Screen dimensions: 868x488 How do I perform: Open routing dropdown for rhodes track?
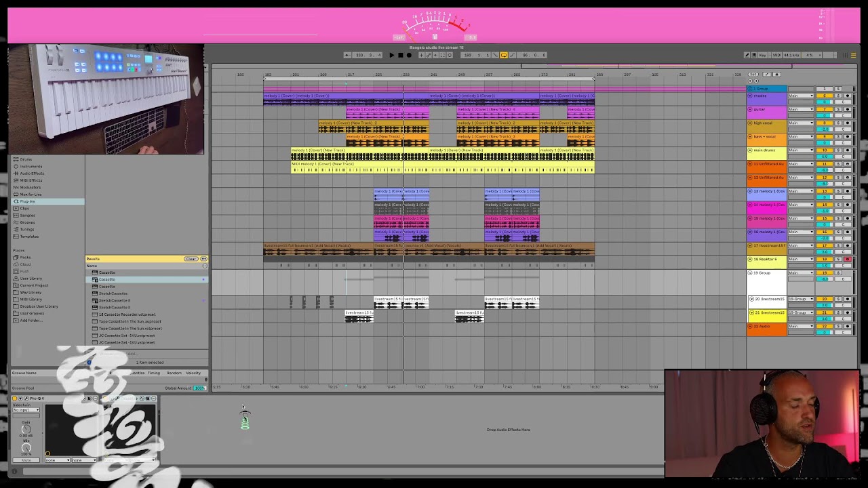coord(801,96)
